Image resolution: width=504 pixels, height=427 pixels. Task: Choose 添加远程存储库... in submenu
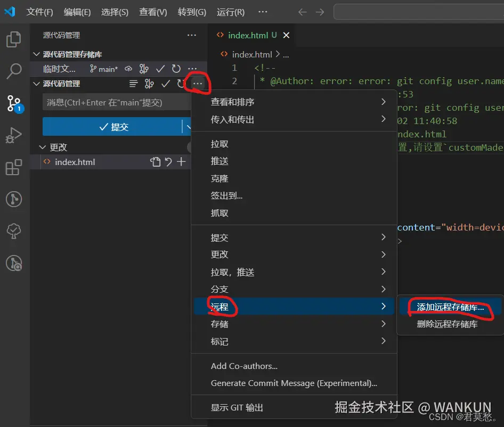tap(450, 307)
